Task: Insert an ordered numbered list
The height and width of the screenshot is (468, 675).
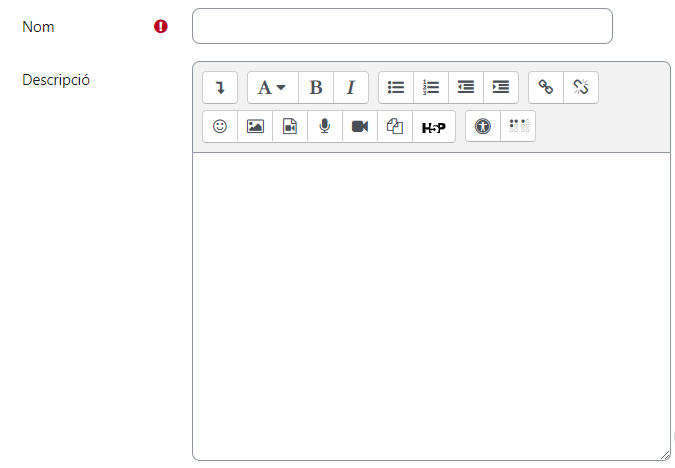Action: 431,87
